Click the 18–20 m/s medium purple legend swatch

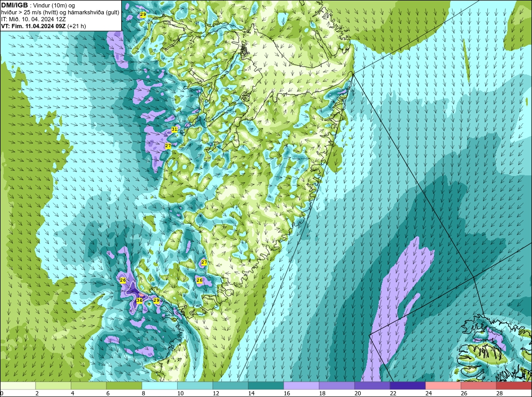[337, 386]
